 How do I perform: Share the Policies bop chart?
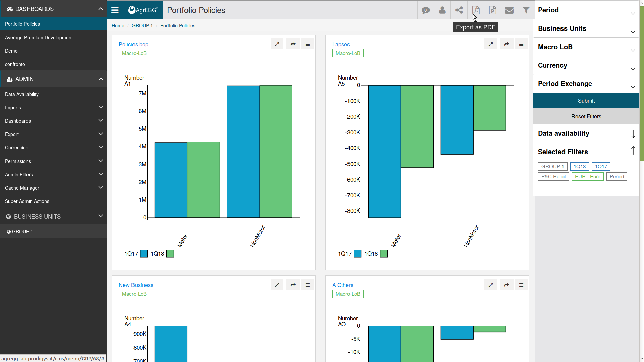pyautogui.click(x=293, y=44)
